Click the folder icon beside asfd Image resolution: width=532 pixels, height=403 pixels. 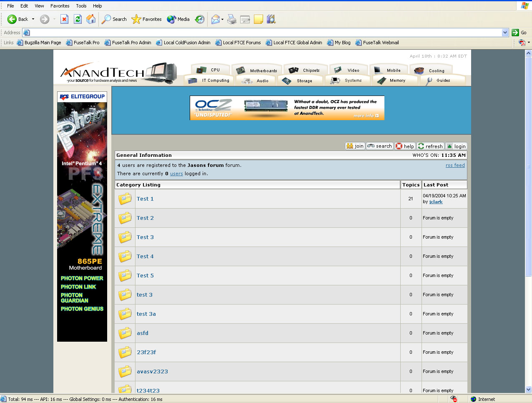coord(125,333)
